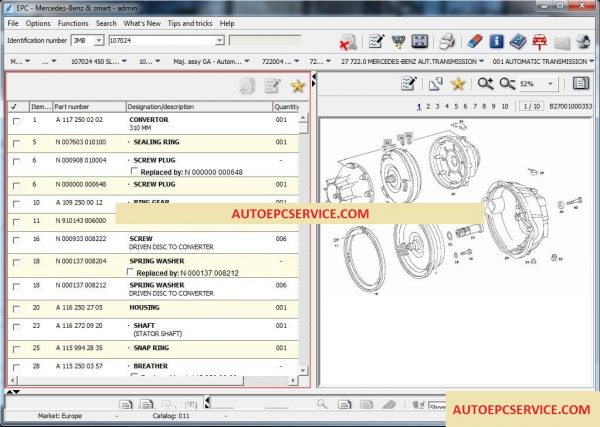
Task: Click the Quantity column header
Action: (x=286, y=107)
